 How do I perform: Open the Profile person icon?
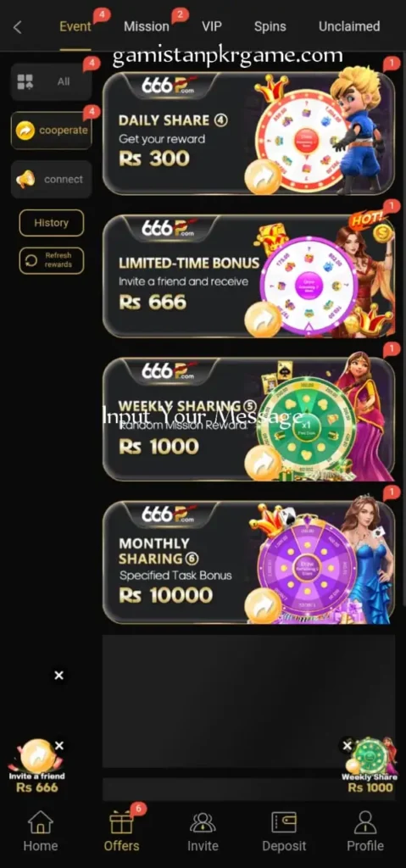pyautogui.click(x=365, y=822)
